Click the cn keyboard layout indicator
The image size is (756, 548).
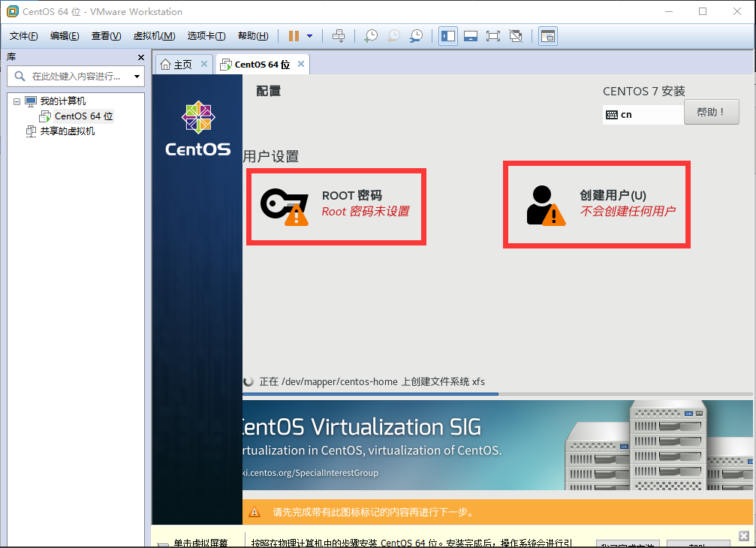(x=643, y=115)
